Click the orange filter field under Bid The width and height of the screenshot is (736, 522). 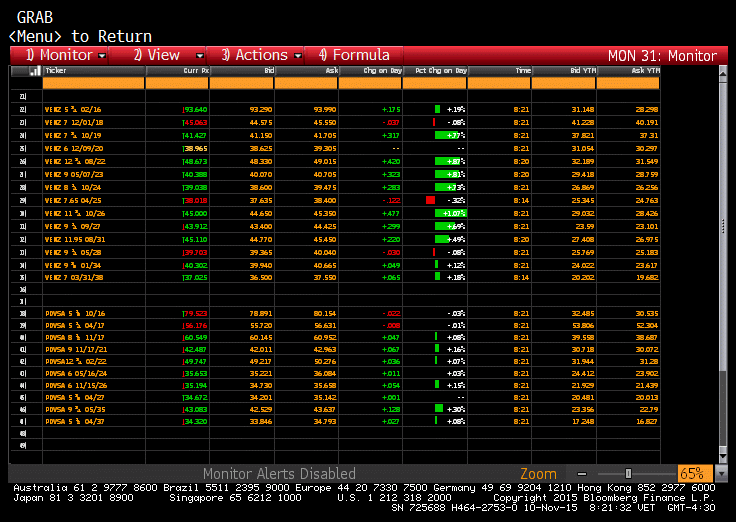(x=241, y=83)
